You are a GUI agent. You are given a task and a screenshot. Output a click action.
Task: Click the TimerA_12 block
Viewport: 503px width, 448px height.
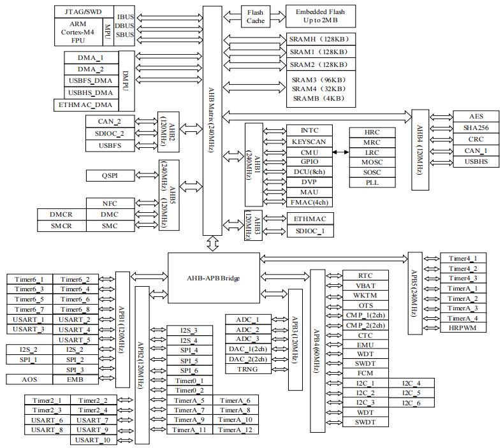click(x=235, y=430)
